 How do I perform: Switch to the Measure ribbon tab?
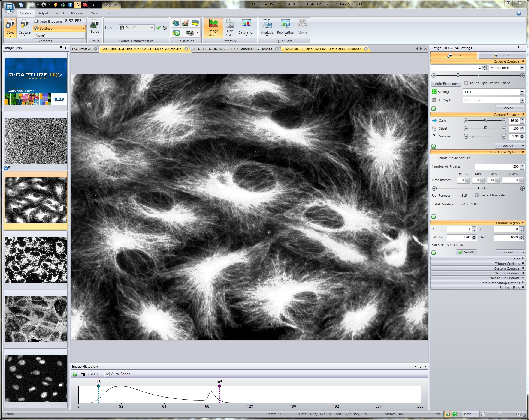[x=77, y=13]
